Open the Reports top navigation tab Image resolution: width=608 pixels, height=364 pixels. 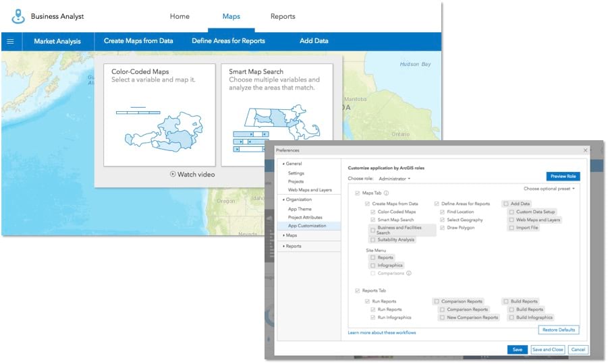pyautogui.click(x=283, y=16)
